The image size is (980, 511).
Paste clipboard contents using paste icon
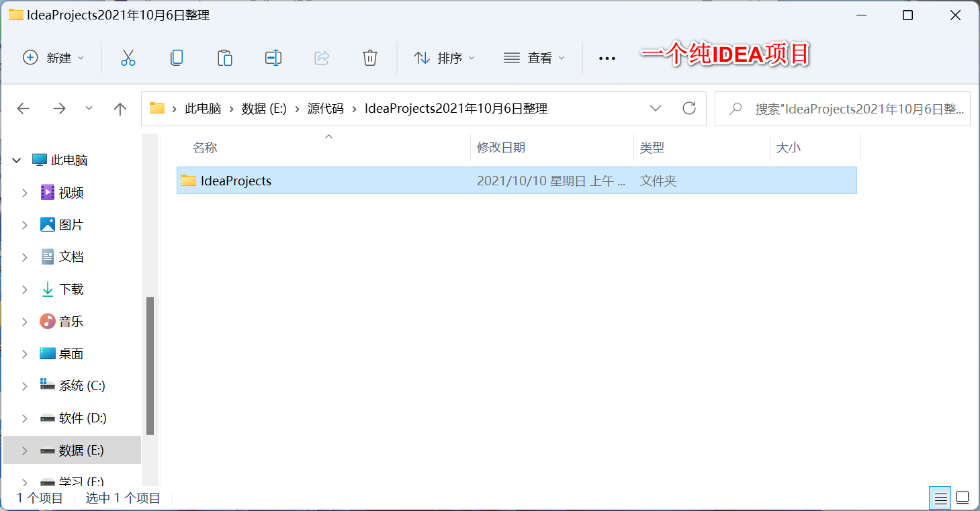pos(224,58)
